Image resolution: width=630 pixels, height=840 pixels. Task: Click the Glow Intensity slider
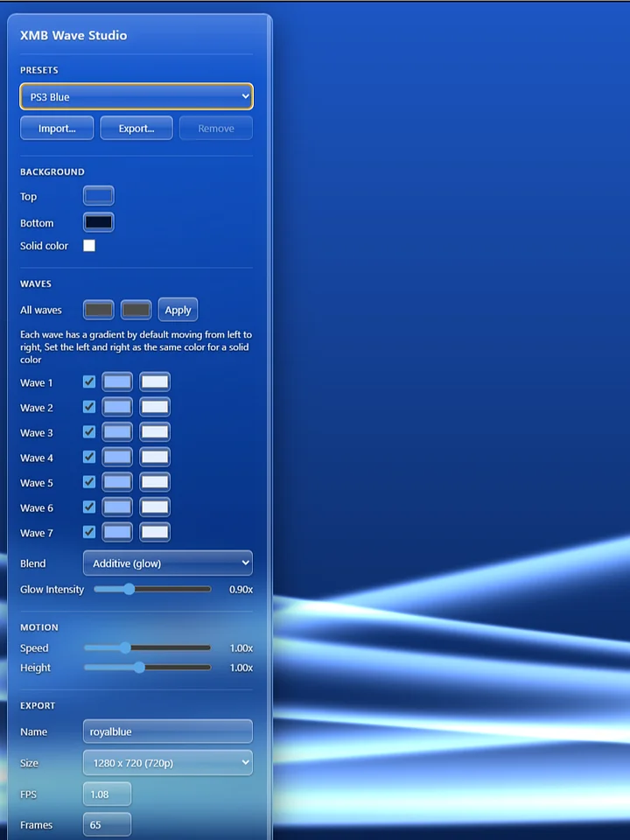pyautogui.click(x=152, y=589)
